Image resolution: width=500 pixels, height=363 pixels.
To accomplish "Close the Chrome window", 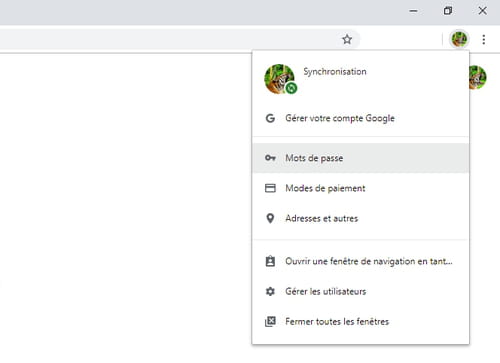I will click(482, 11).
